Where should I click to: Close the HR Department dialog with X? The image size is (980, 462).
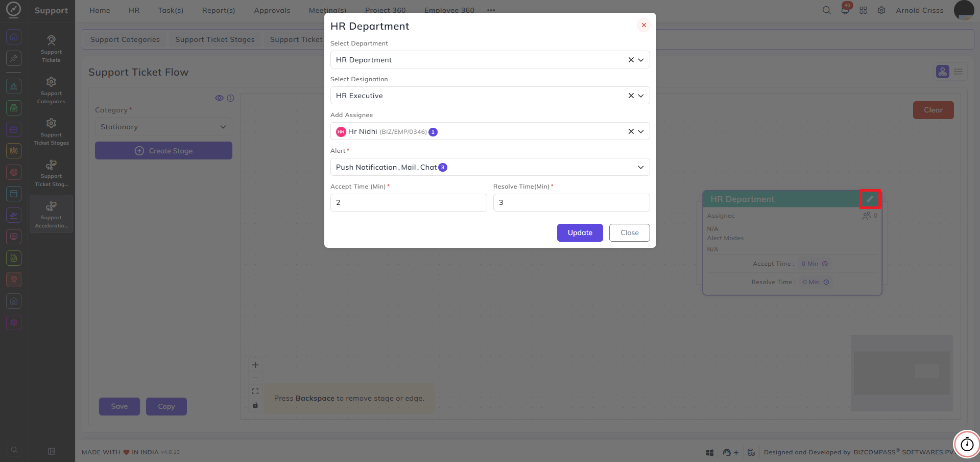(x=644, y=25)
